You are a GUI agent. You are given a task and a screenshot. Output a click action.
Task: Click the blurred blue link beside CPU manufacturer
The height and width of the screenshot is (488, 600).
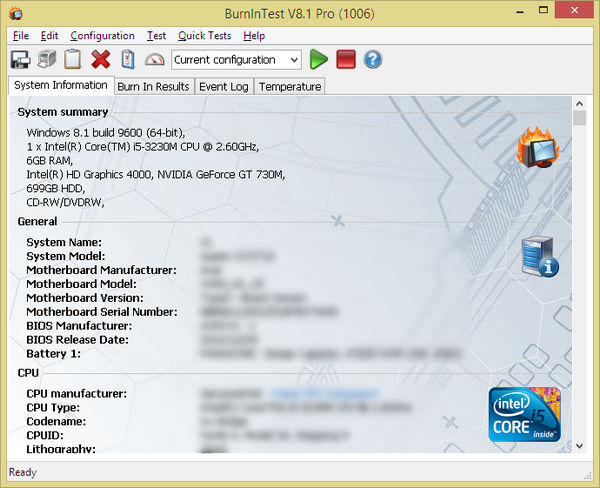point(324,393)
